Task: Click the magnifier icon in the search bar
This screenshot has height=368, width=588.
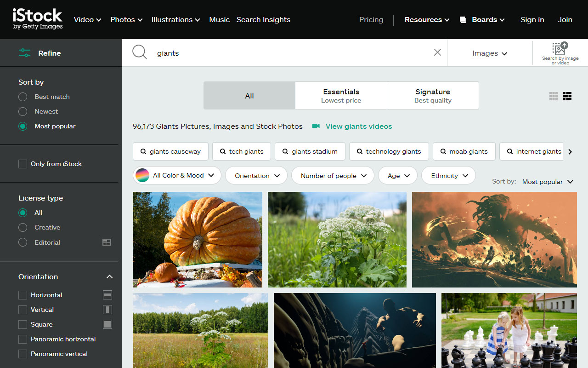Action: click(x=140, y=52)
